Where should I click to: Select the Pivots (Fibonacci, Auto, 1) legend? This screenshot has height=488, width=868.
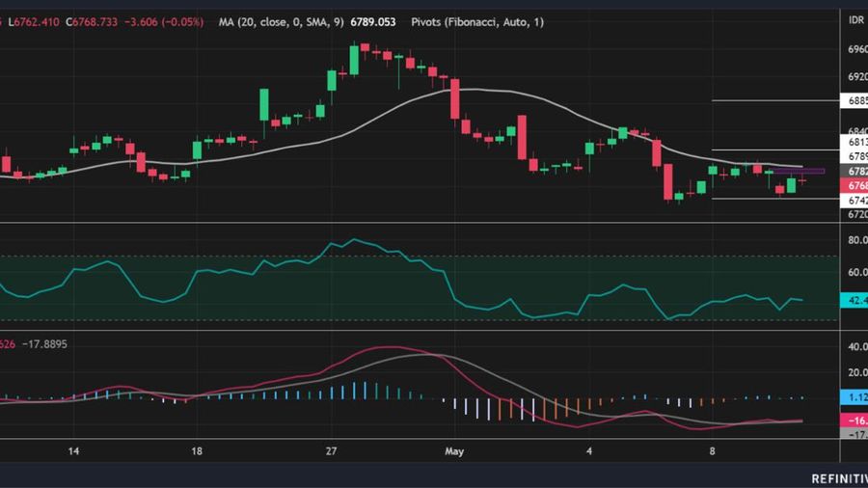477,22
